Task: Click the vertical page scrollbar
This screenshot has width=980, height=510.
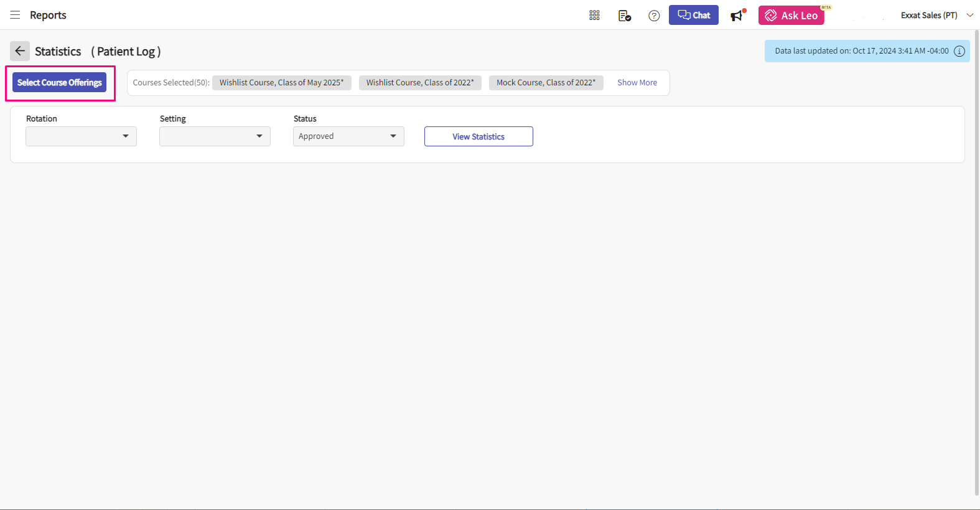Action: tap(976, 262)
